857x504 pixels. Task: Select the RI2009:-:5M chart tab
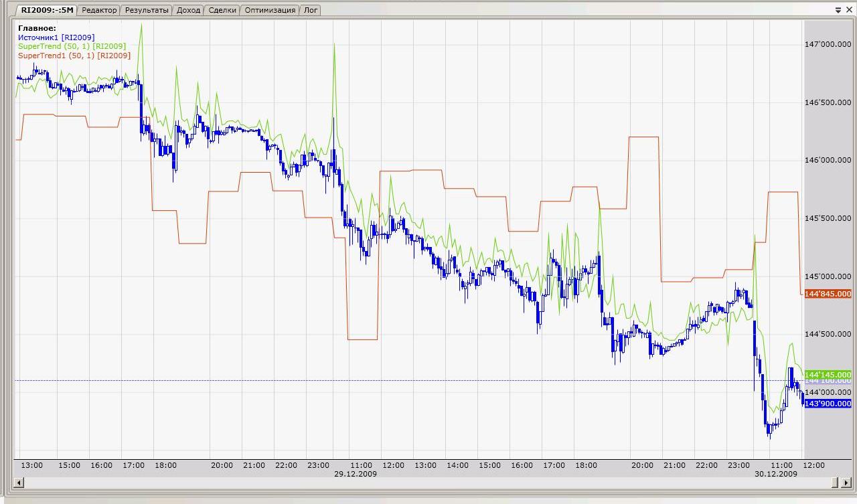[46, 10]
